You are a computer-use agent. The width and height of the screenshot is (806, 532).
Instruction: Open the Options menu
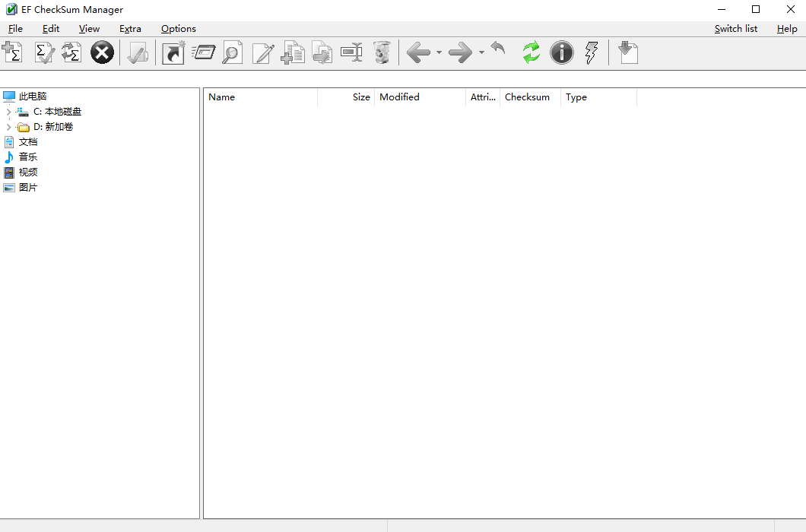178,29
